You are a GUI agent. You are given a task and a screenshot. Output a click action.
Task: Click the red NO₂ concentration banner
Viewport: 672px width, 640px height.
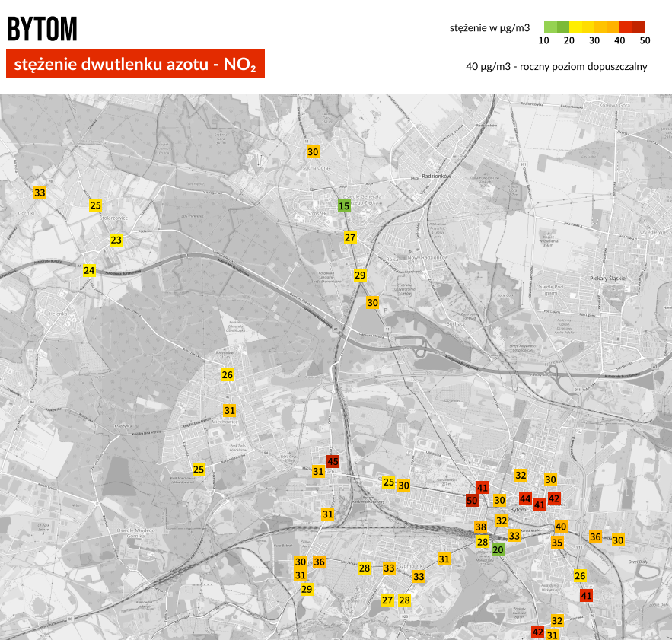click(135, 65)
